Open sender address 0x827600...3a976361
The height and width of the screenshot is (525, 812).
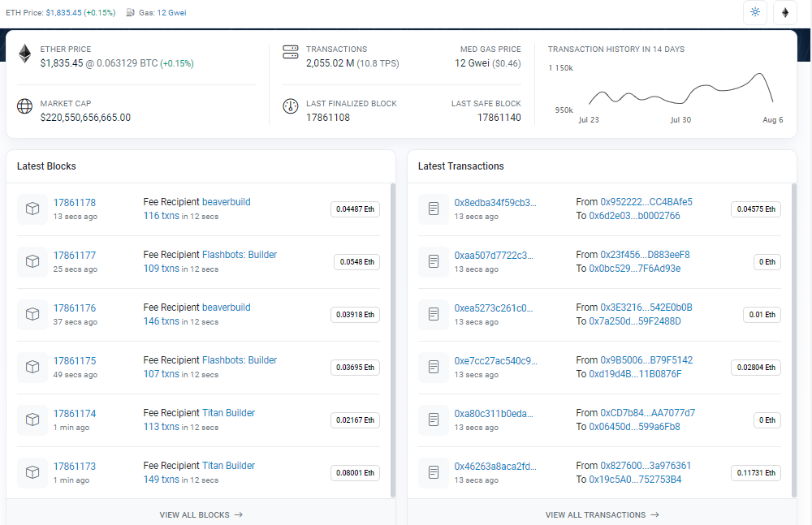(x=646, y=466)
